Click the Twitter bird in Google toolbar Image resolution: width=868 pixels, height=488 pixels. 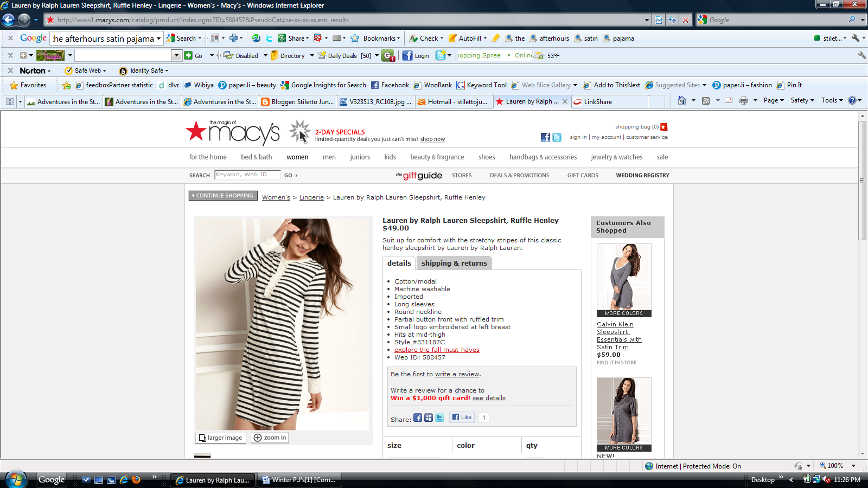click(269, 38)
